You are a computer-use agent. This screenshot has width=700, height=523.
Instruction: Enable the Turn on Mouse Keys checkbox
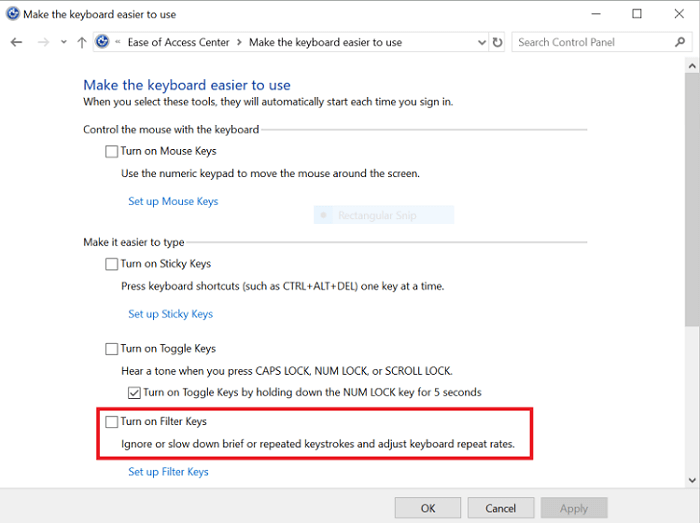(x=111, y=152)
